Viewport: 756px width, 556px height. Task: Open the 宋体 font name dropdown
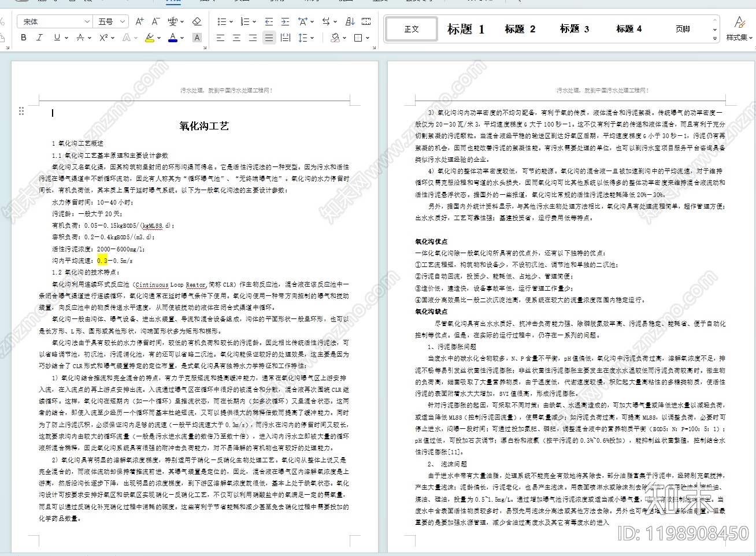coord(87,21)
